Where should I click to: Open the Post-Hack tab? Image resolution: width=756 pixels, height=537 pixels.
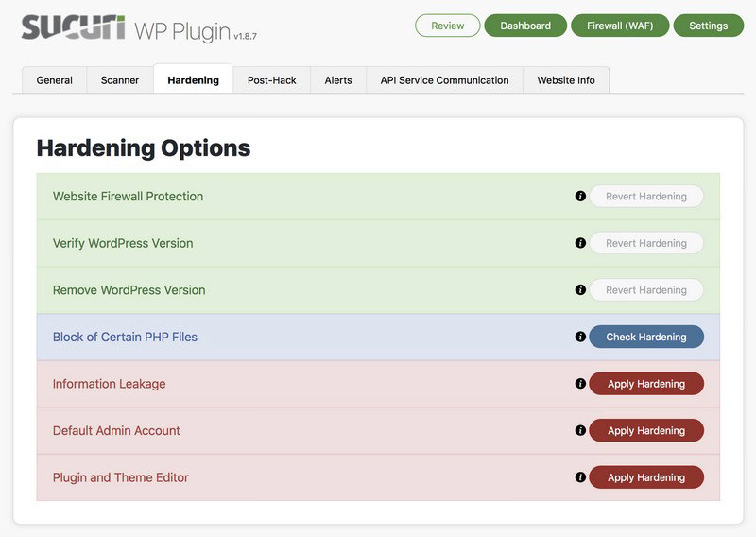click(x=272, y=80)
